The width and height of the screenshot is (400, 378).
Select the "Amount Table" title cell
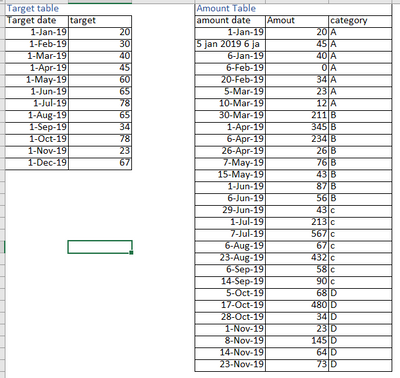point(230,9)
